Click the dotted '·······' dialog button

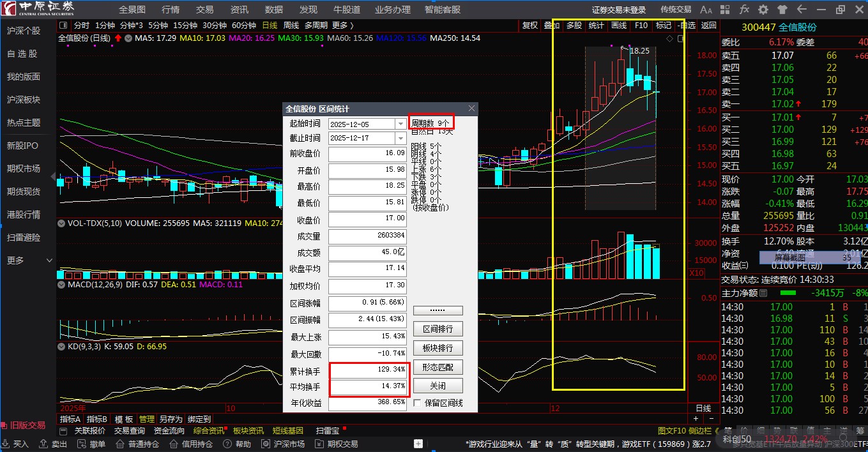pos(438,310)
